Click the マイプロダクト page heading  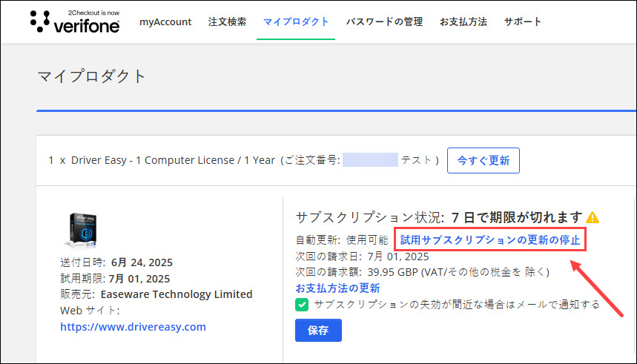[91, 76]
